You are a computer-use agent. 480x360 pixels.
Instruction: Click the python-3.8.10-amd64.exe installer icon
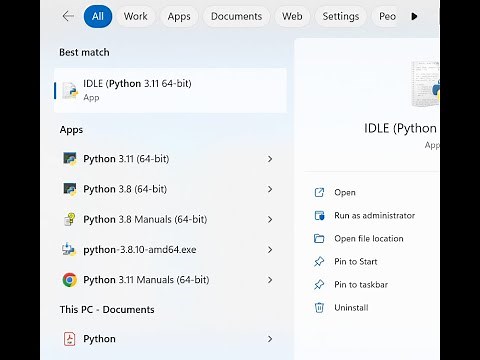(x=69, y=249)
